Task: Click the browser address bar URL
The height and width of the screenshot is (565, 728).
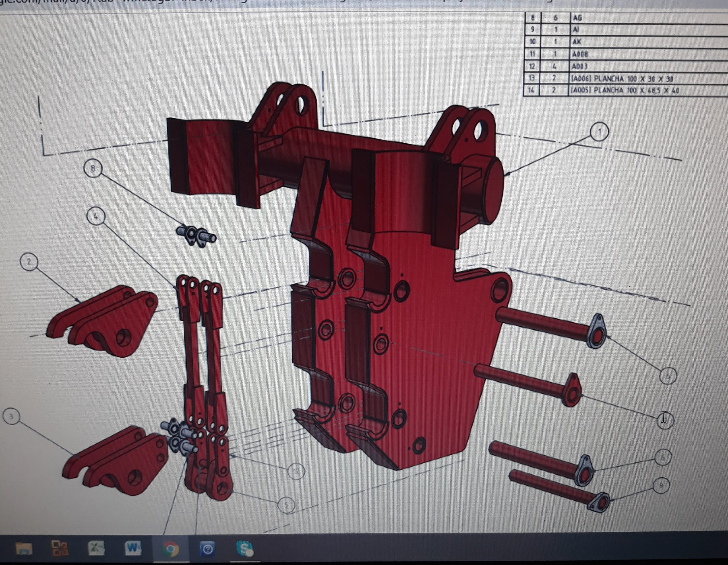Action: pyautogui.click(x=300, y=3)
